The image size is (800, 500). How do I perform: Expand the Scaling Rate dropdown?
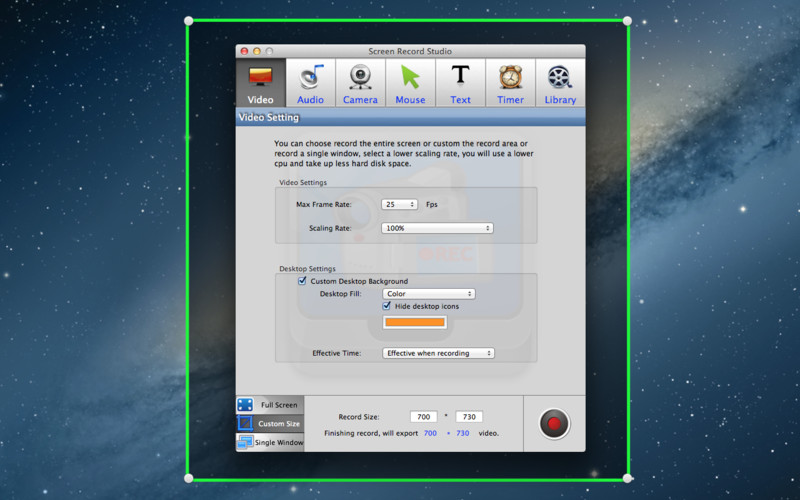coord(437,228)
